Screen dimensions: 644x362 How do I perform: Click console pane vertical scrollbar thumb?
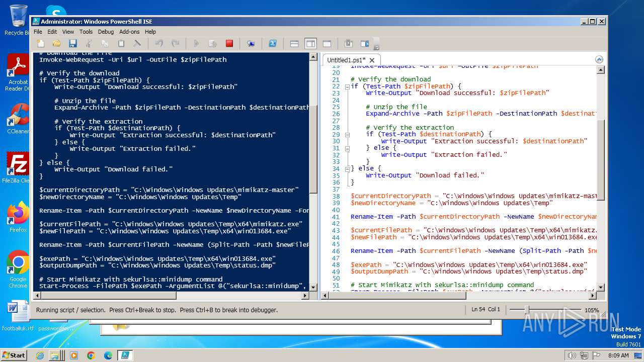pyautogui.click(x=313, y=150)
